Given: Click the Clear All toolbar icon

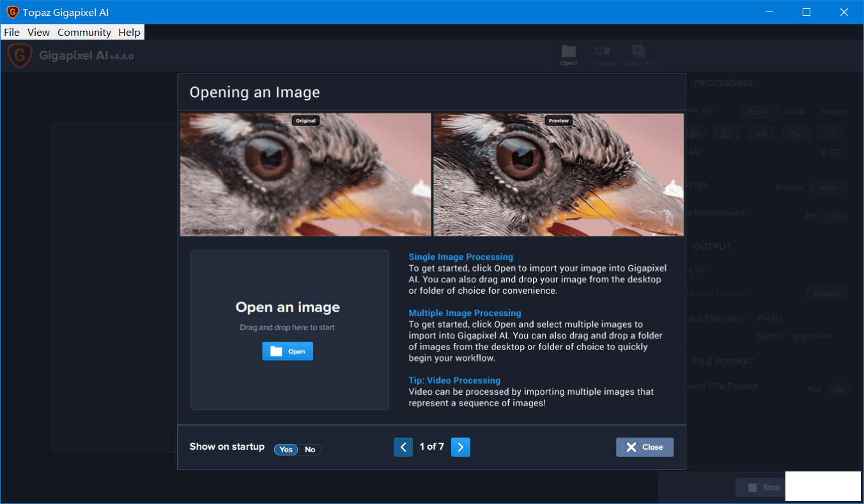Looking at the screenshot, I should pyautogui.click(x=638, y=56).
